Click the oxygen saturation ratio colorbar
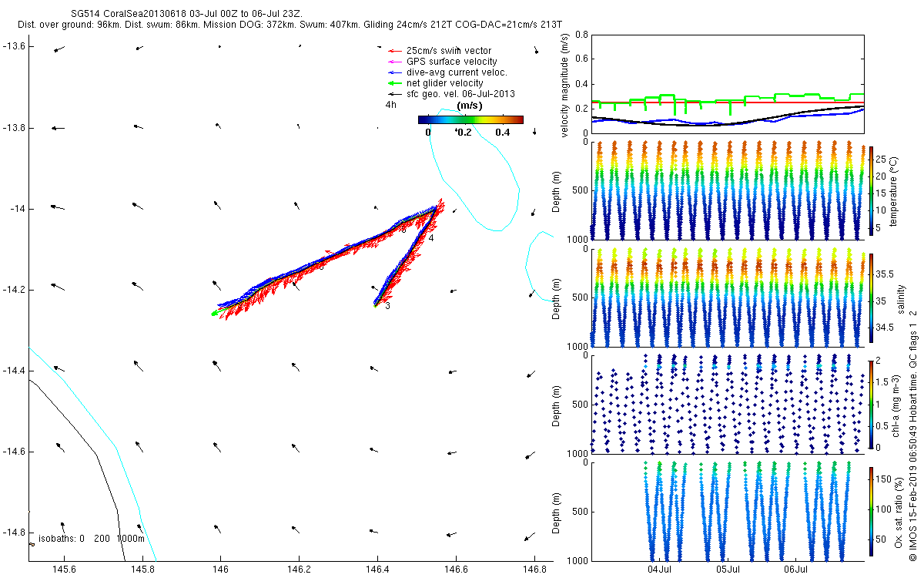This screenshot has height=578, width=924. (871, 512)
